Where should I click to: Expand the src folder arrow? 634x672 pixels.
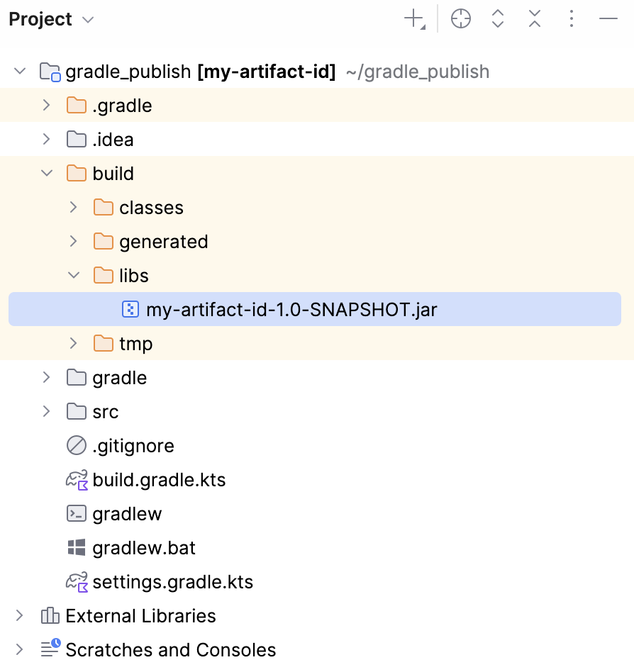[46, 411]
